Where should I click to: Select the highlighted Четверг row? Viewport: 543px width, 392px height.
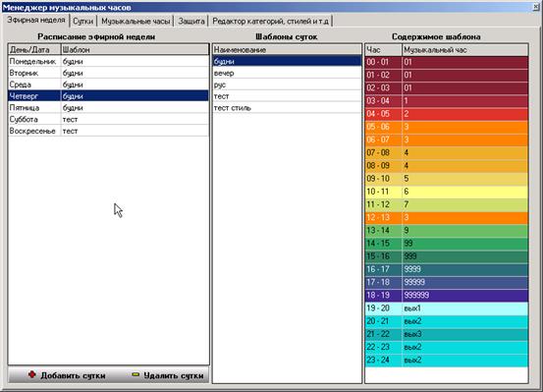108,96
